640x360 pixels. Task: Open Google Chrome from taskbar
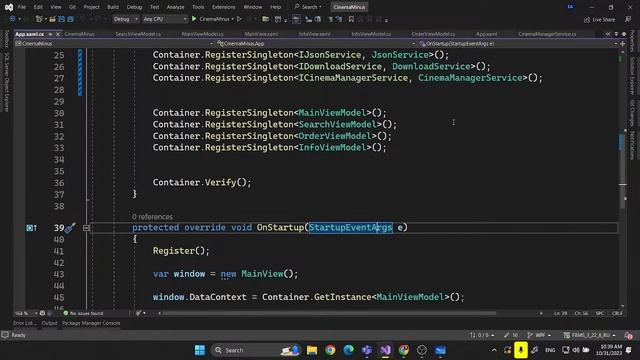click(x=330, y=350)
